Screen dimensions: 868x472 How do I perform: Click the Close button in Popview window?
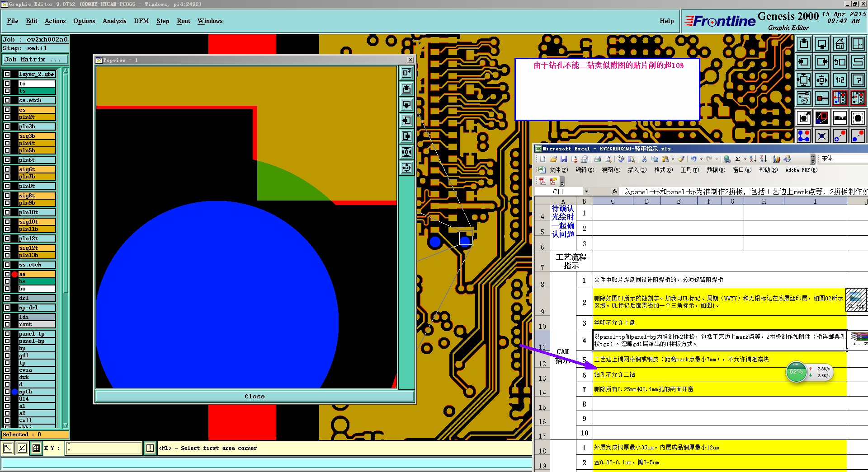pos(255,396)
